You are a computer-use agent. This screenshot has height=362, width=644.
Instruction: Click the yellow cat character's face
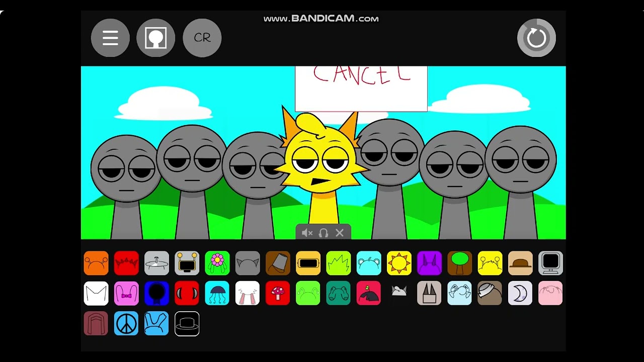click(320, 158)
